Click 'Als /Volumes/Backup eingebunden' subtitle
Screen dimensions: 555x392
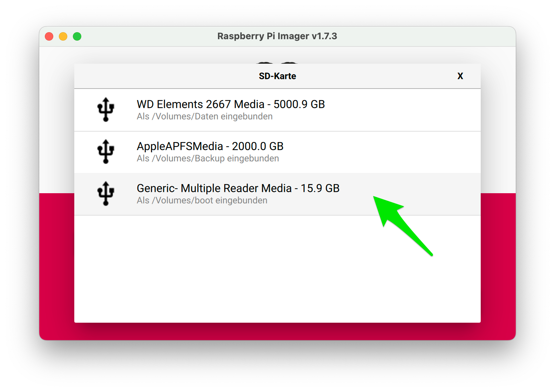[208, 159]
